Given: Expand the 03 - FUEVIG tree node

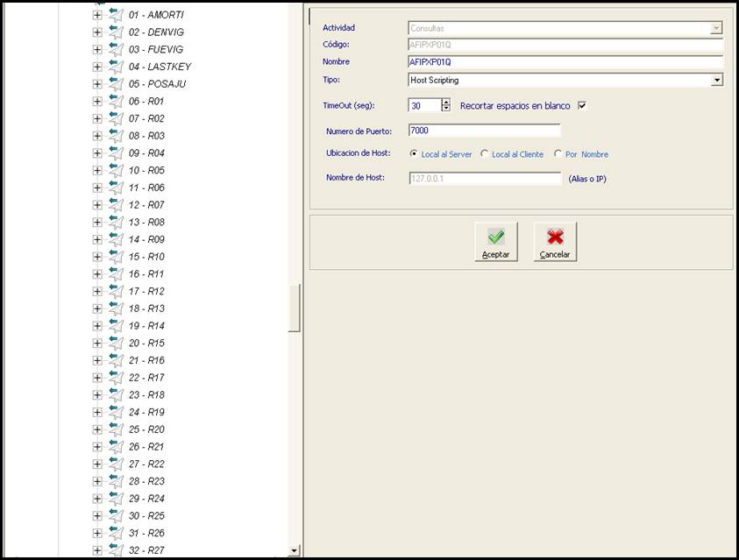Looking at the screenshot, I should point(97,50).
